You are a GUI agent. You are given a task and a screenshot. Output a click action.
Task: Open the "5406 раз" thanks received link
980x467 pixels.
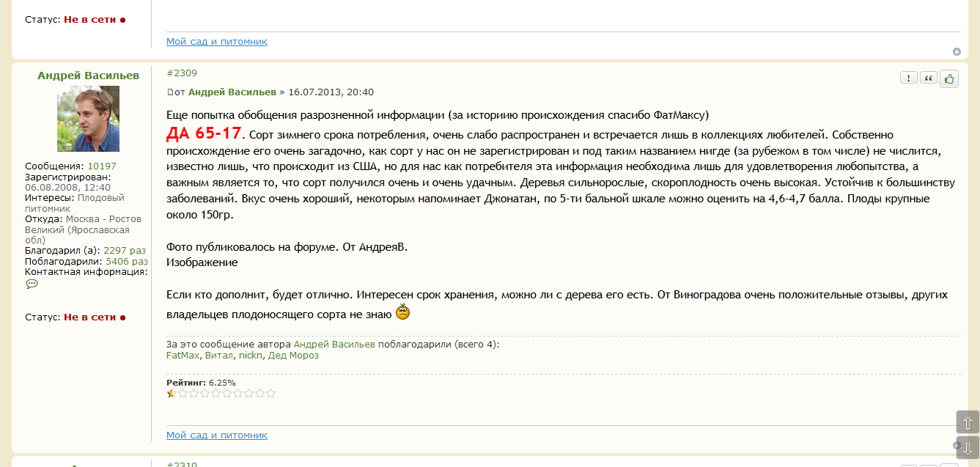point(127,261)
